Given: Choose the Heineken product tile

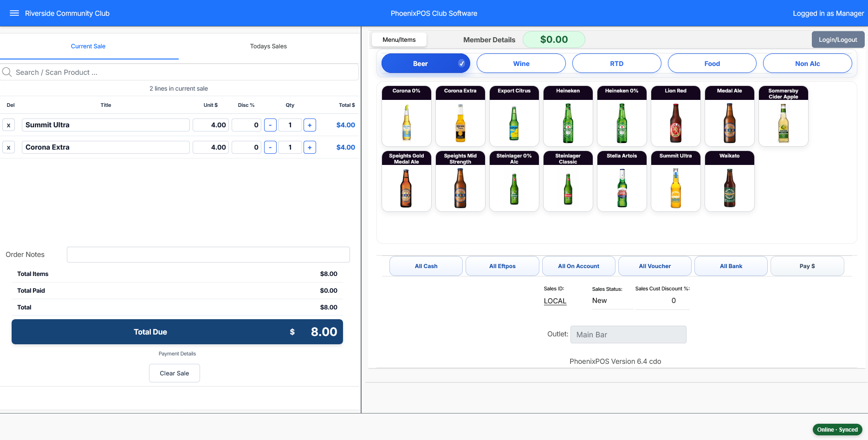Looking at the screenshot, I should (568, 116).
